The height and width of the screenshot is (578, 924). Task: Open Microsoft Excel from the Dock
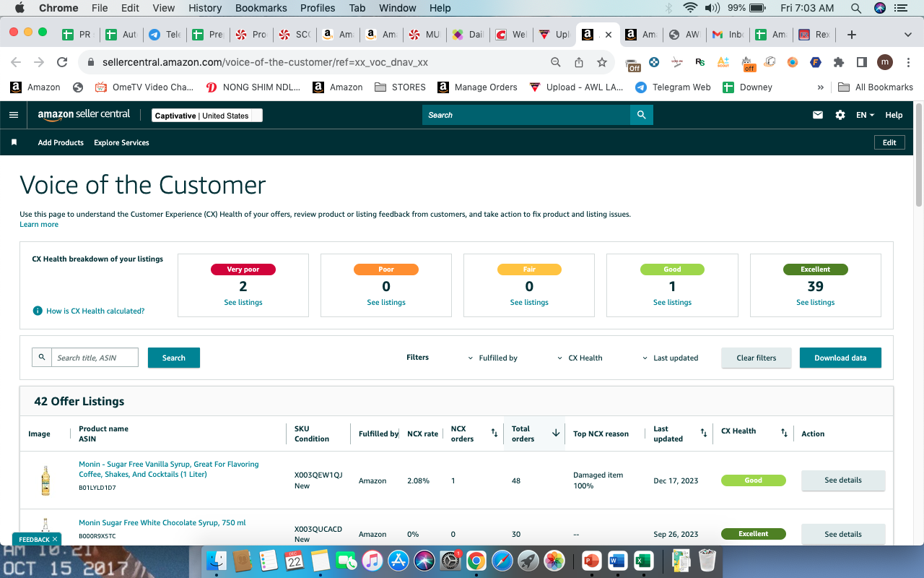point(643,561)
